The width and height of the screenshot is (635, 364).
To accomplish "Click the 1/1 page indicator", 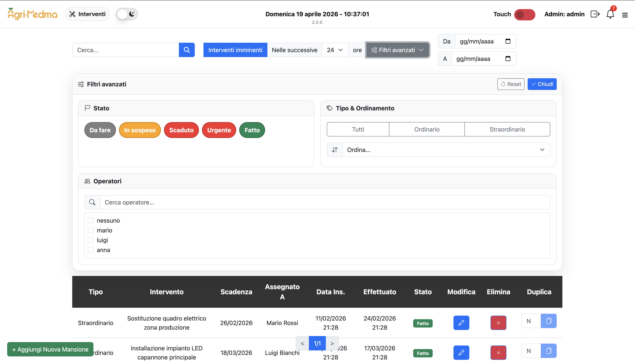I will (x=317, y=343).
